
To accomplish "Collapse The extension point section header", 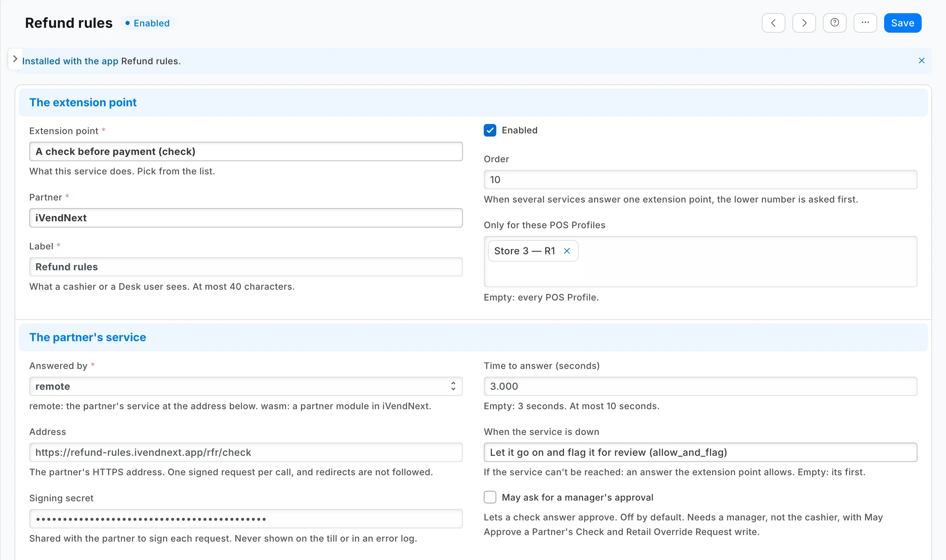I will click(x=473, y=102).
